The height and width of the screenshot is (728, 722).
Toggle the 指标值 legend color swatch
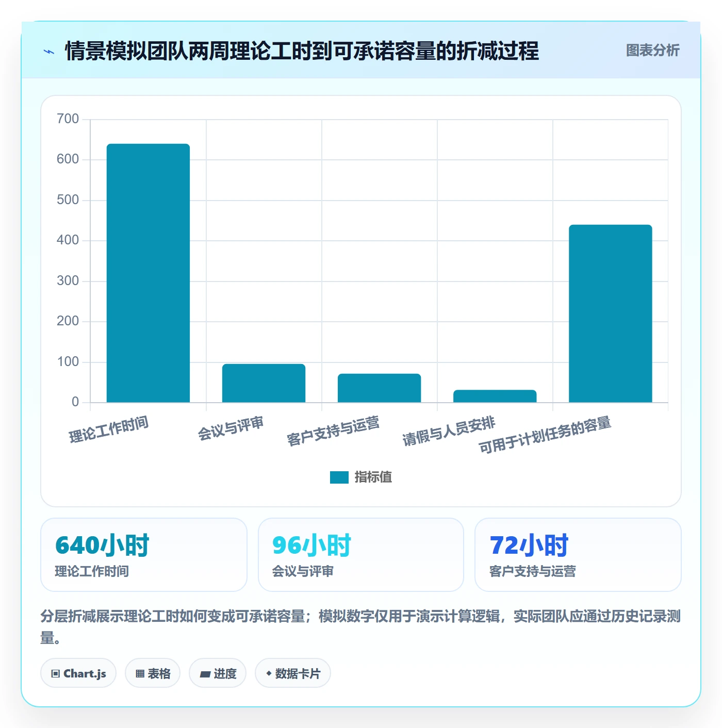click(339, 477)
